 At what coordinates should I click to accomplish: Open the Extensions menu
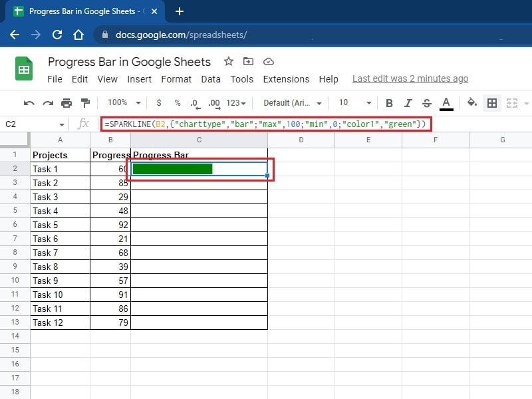(286, 79)
